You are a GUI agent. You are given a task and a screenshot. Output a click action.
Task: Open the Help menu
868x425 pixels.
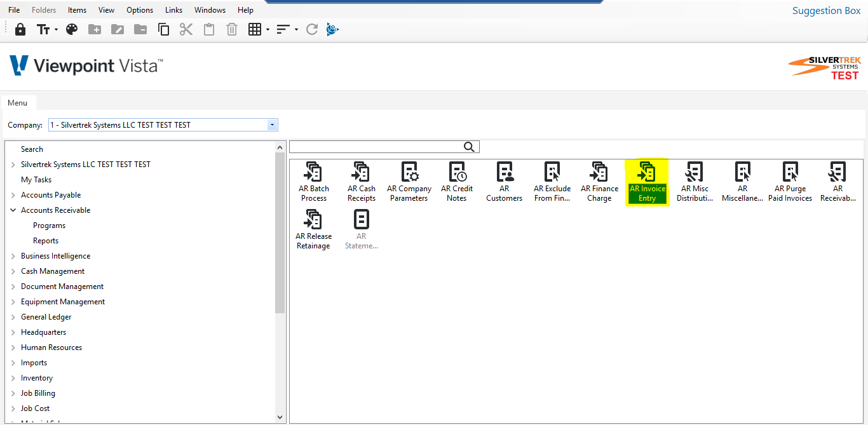tap(245, 10)
